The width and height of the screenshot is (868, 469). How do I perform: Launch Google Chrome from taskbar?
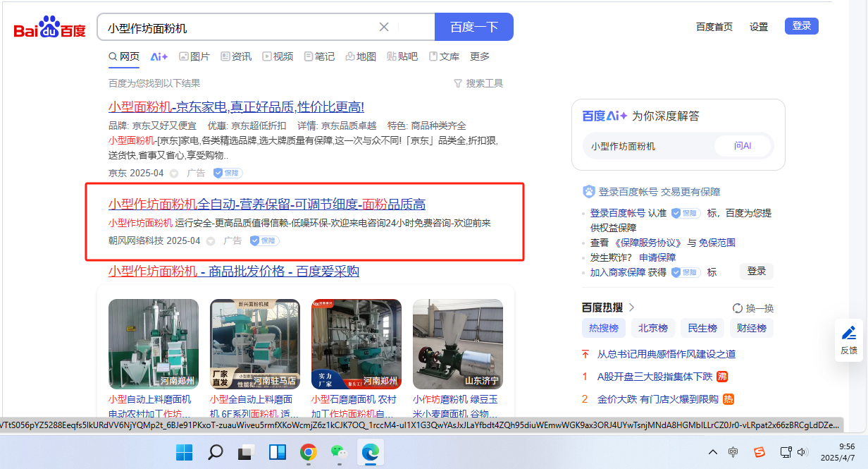pyautogui.click(x=308, y=451)
